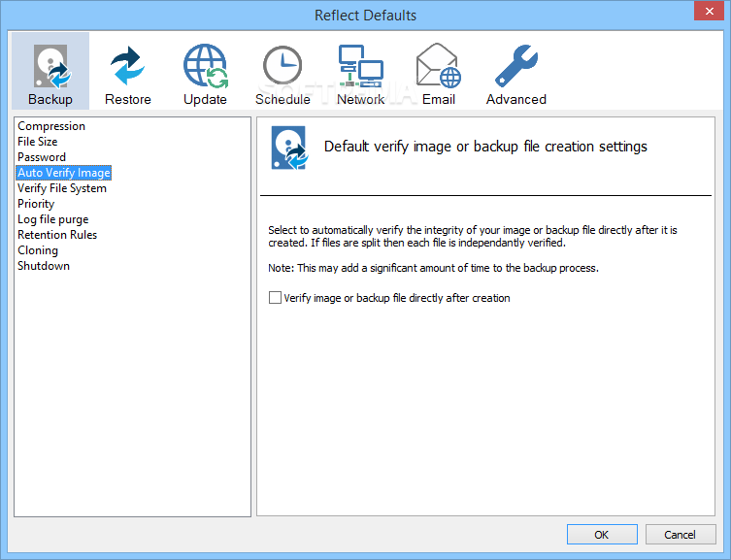Click the disk backup header icon
Viewport: 731px width, 560px height.
click(x=289, y=148)
